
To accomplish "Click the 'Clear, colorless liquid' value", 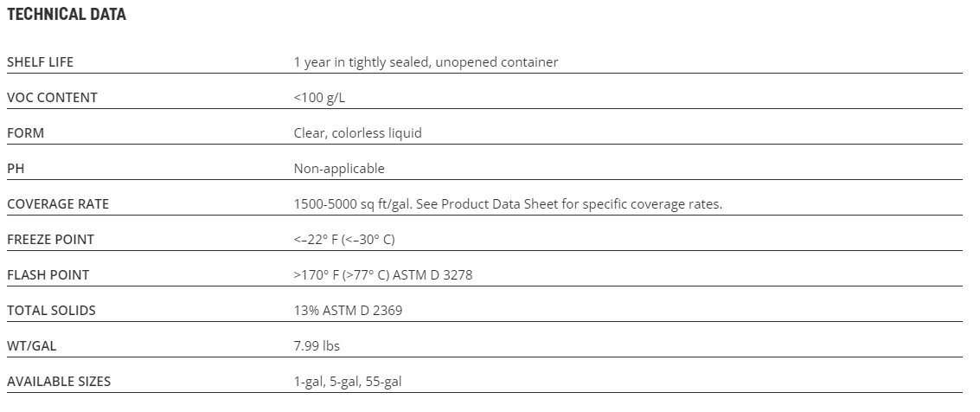I will pos(357,132).
